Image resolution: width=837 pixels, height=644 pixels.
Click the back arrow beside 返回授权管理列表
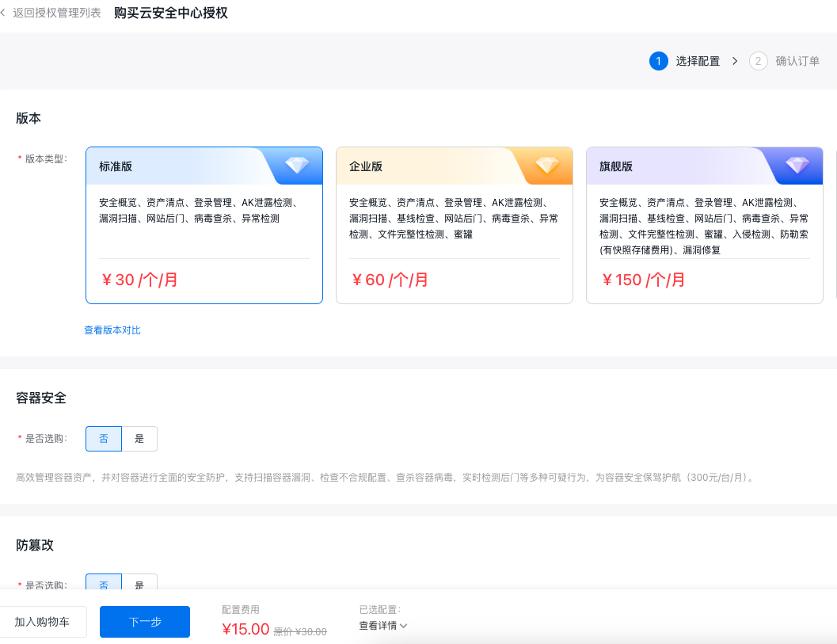(x=4, y=13)
